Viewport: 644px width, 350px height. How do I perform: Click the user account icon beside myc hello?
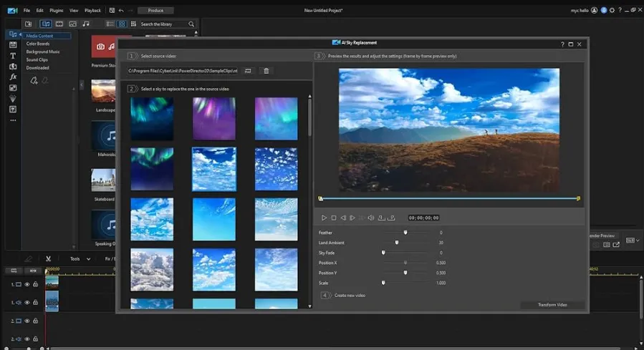pos(595,10)
